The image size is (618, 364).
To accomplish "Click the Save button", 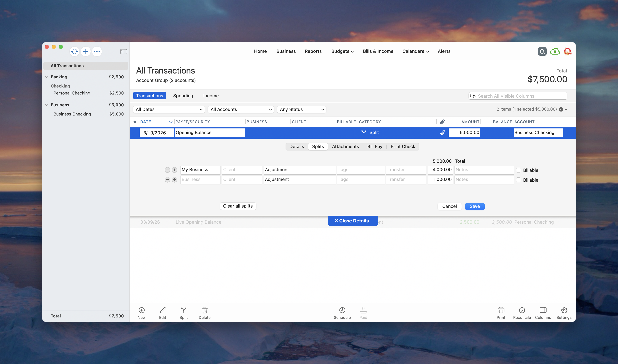I will tap(474, 206).
